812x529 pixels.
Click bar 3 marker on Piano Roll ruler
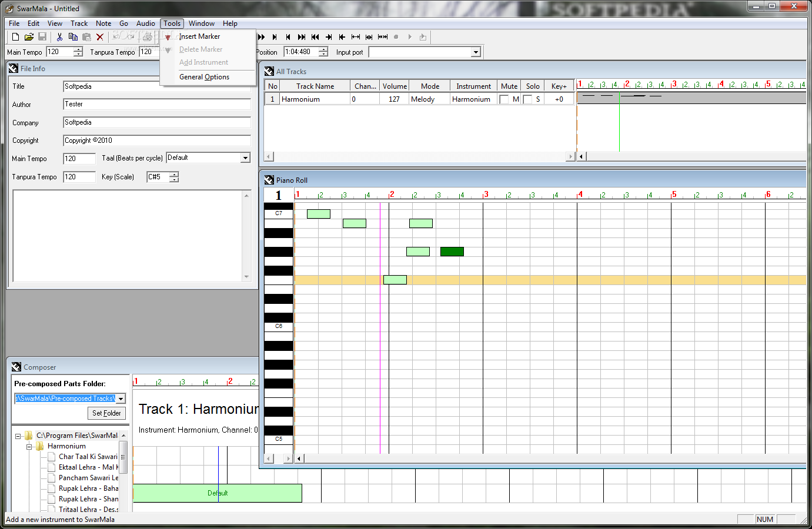[x=486, y=195]
